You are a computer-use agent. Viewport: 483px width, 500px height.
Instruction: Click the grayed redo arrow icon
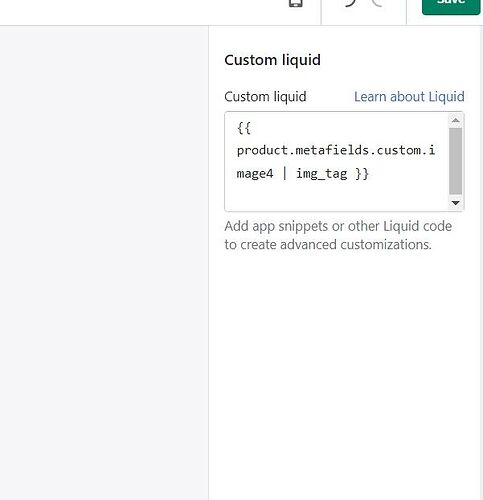(x=377, y=3)
